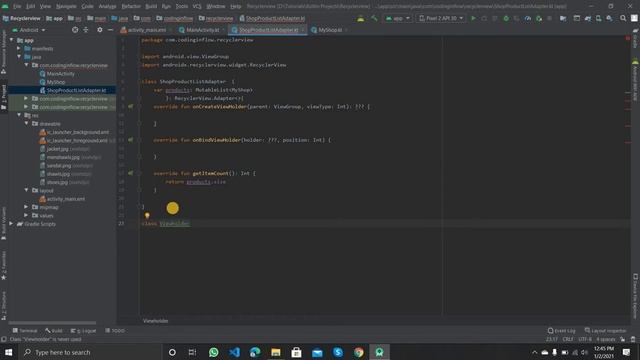The height and width of the screenshot is (360, 640).
Task: Click the Android Studio taskbar icon
Action: click(380, 352)
